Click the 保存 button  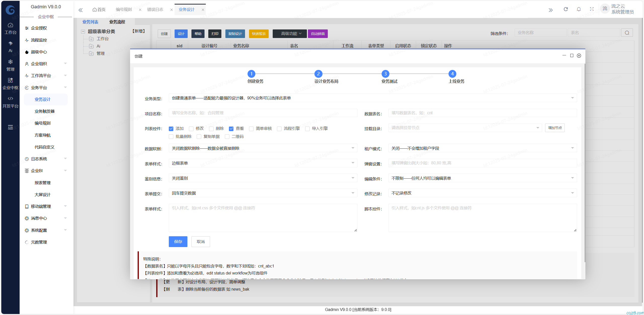[178, 242]
